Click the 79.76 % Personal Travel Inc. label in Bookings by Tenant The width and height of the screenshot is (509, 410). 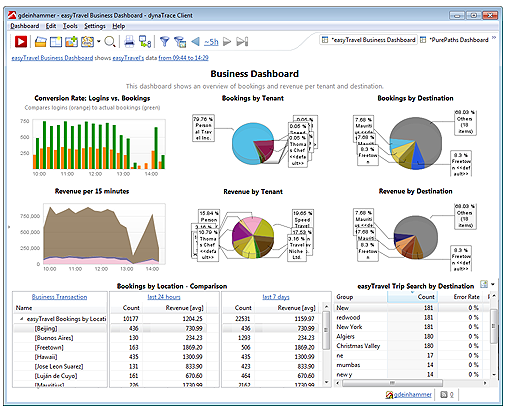point(203,128)
